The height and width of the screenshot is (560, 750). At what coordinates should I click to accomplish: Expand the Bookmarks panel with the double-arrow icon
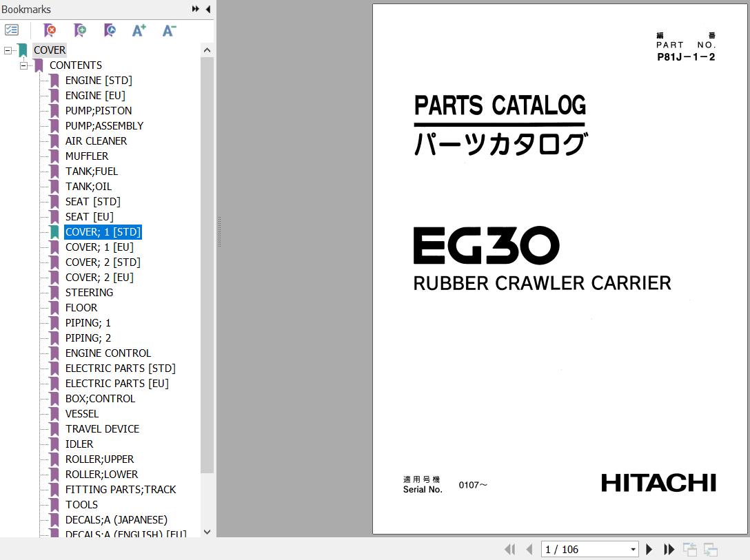(195, 9)
